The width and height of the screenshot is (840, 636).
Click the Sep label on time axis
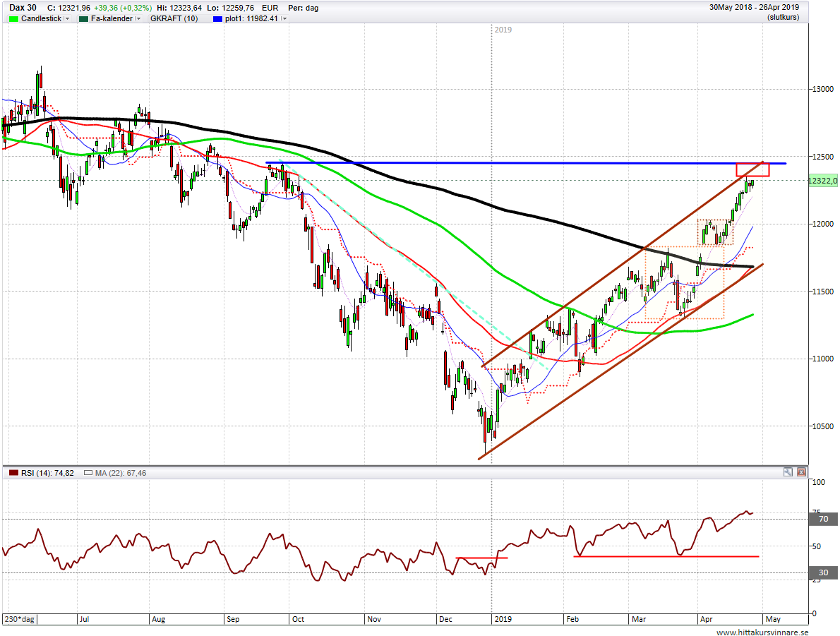coord(233,619)
